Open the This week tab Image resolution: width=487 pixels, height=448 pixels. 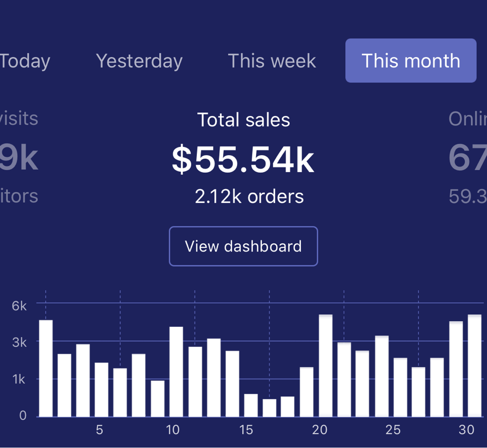tap(272, 61)
